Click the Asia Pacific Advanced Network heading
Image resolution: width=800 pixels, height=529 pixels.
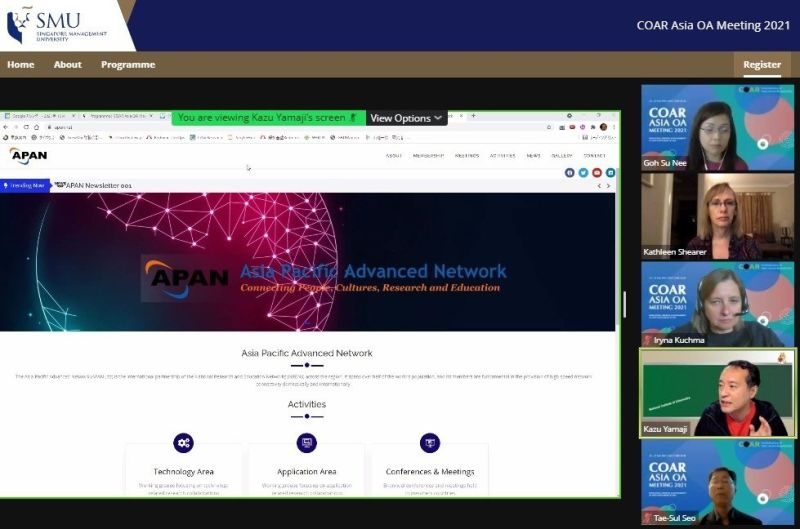pyautogui.click(x=307, y=353)
